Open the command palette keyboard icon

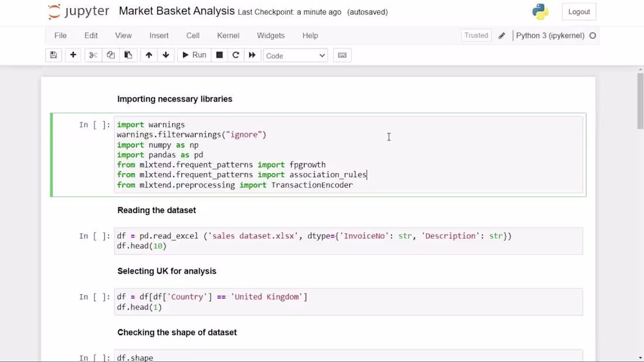(342, 54)
